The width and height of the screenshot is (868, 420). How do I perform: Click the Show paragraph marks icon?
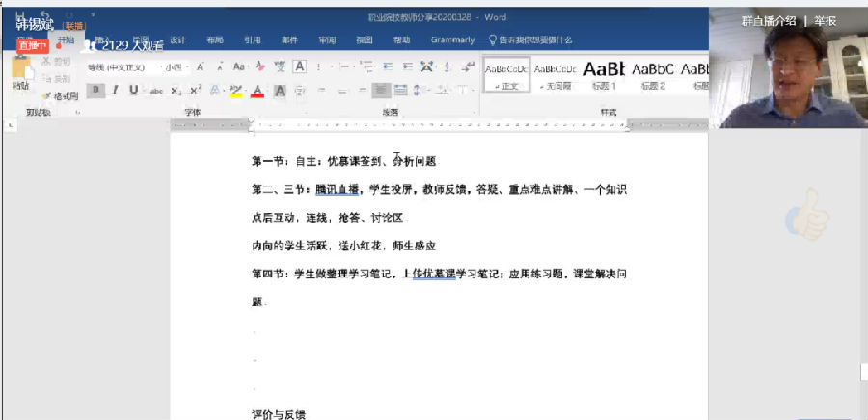(467, 66)
